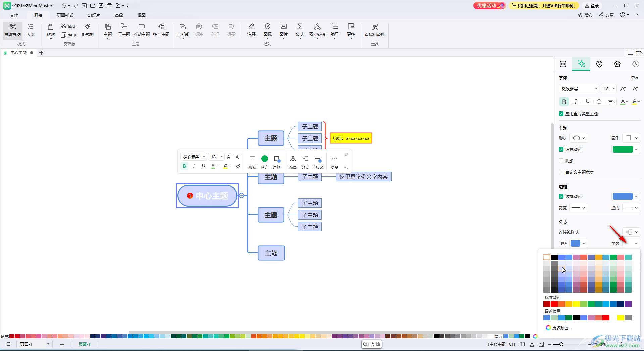This screenshot has height=351, width=644.
Task: Click the shape button in floating toolbar
Action: point(252,162)
